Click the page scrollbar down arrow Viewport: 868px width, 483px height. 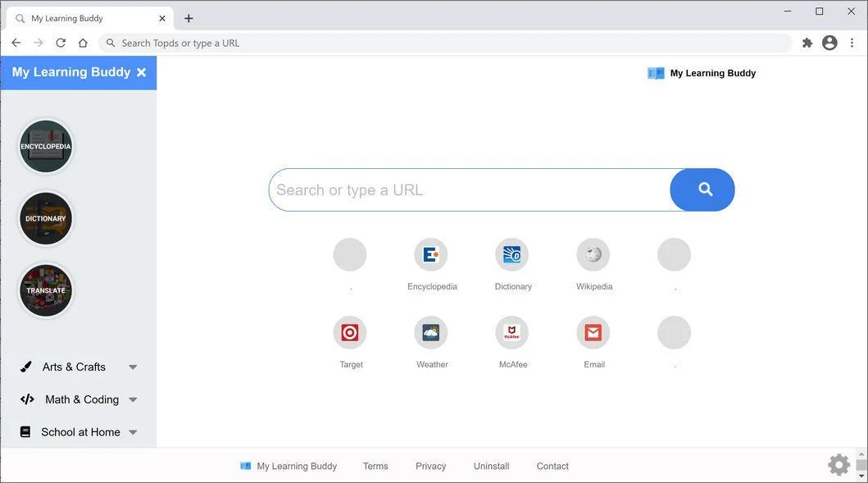pyautogui.click(x=862, y=476)
